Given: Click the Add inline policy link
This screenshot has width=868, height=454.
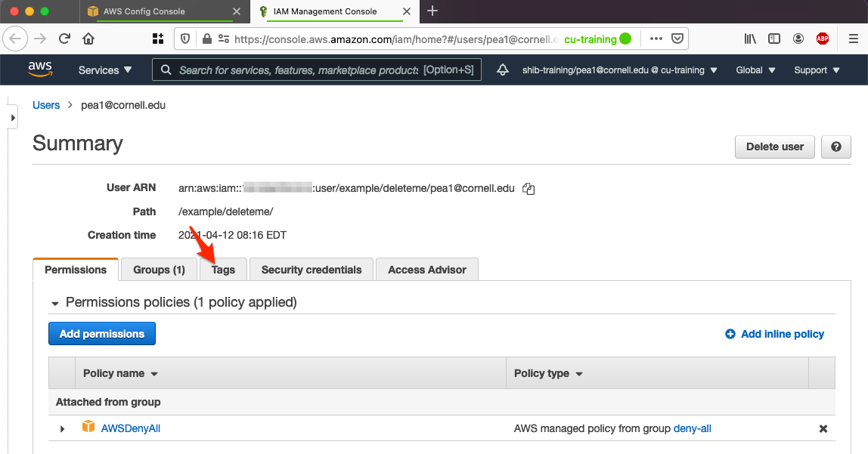Looking at the screenshot, I should click(783, 334).
